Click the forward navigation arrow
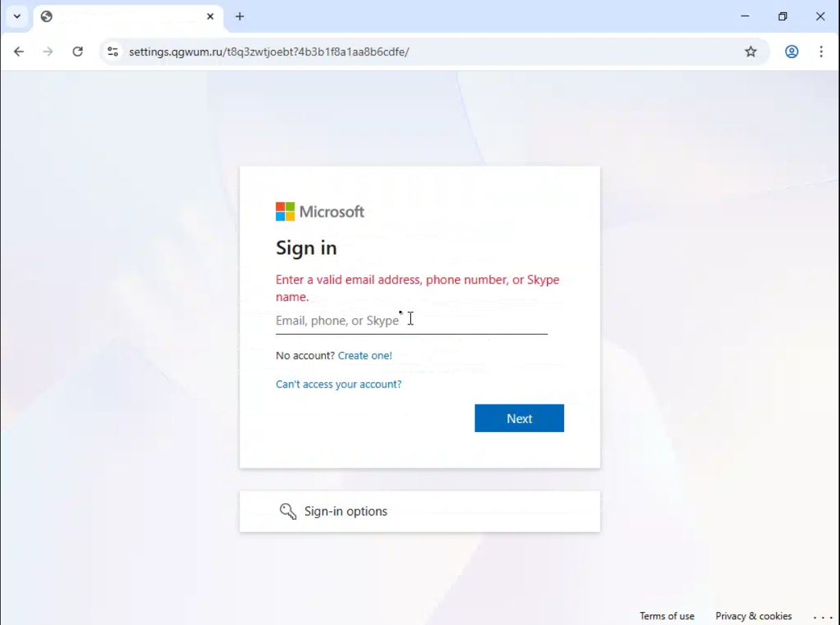Screen dimensions: 840x625 (x=48, y=51)
